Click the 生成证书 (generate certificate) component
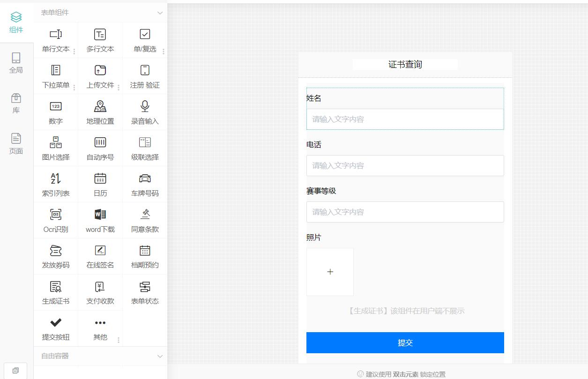Screen dimensions: 588x379 tap(56, 292)
